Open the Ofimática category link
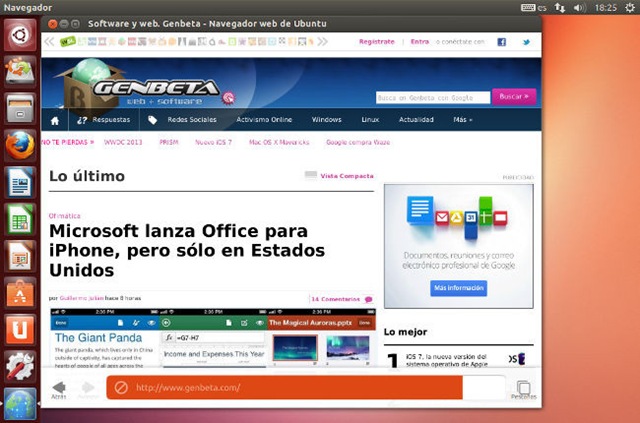640x423 pixels. click(x=64, y=216)
